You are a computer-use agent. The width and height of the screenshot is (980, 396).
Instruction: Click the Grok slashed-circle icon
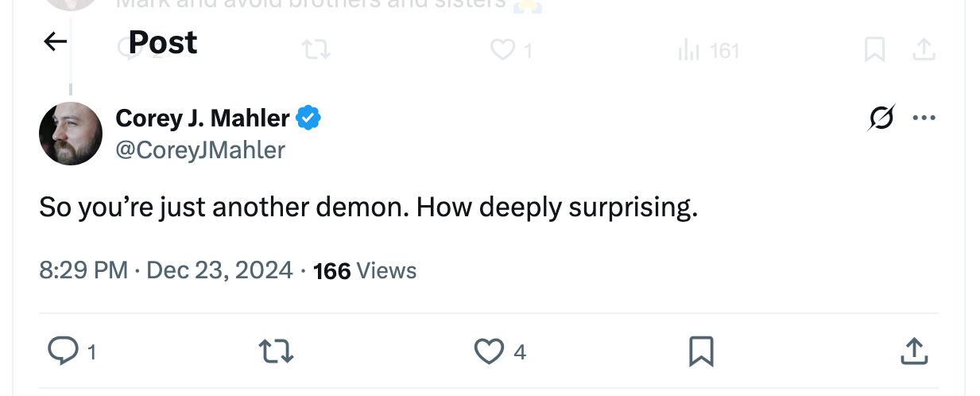point(881,118)
